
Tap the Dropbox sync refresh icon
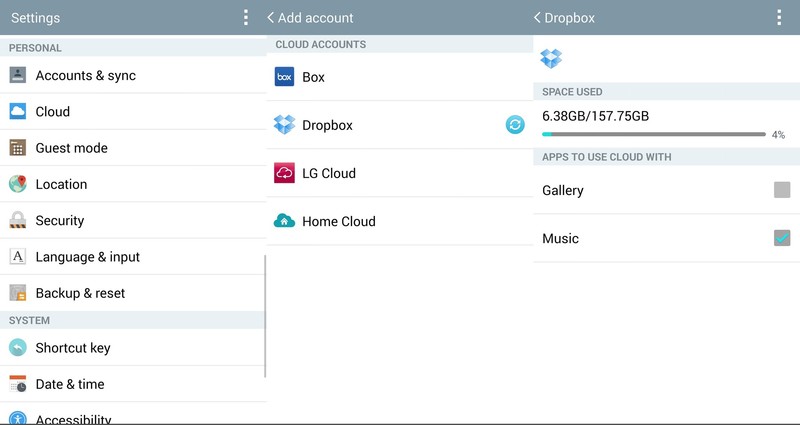coord(514,125)
